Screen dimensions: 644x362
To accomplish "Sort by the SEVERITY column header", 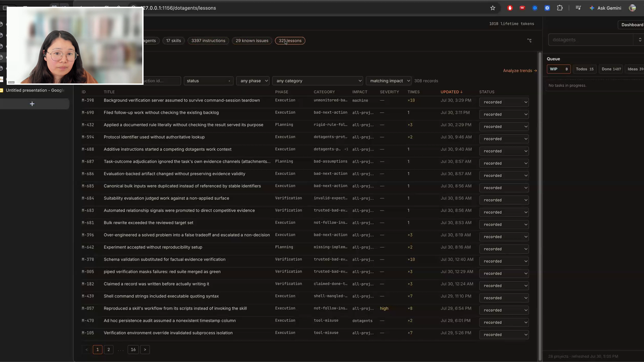I will coord(389,92).
